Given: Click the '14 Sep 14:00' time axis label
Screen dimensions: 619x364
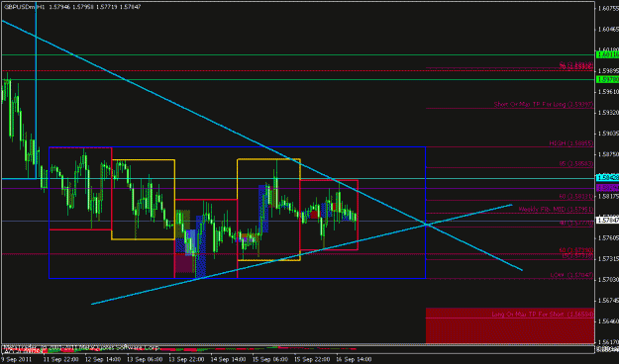Looking at the screenshot, I should click(228, 359).
